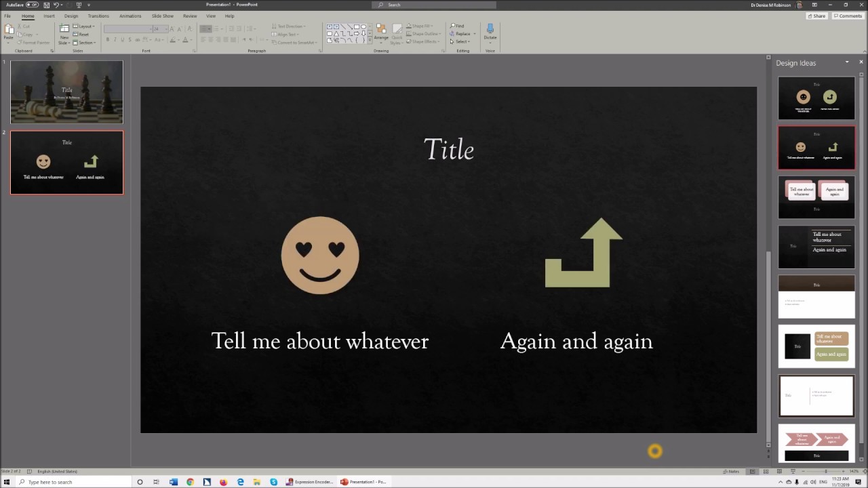The height and width of the screenshot is (488, 868).
Task: Switch to Slide Sorter view
Action: (766, 471)
